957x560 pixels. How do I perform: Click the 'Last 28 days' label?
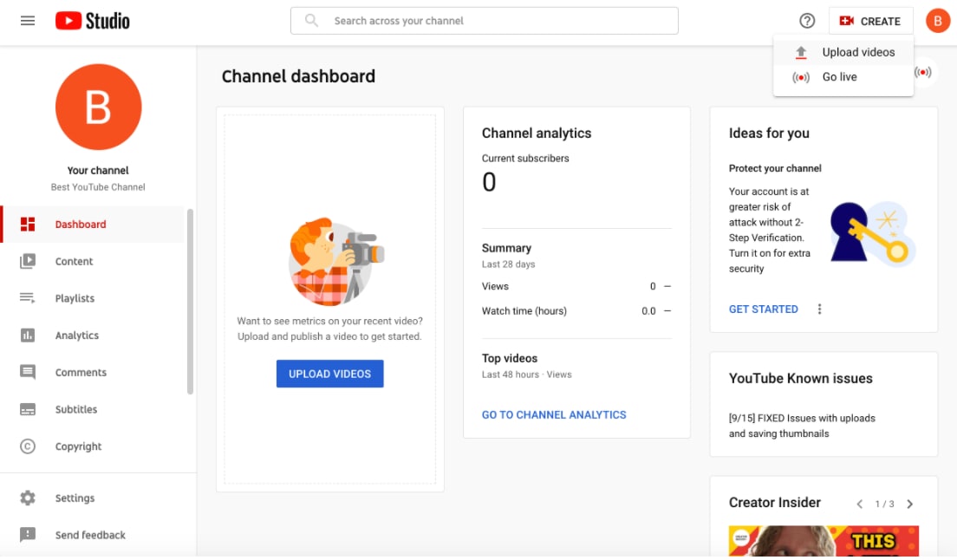point(508,264)
